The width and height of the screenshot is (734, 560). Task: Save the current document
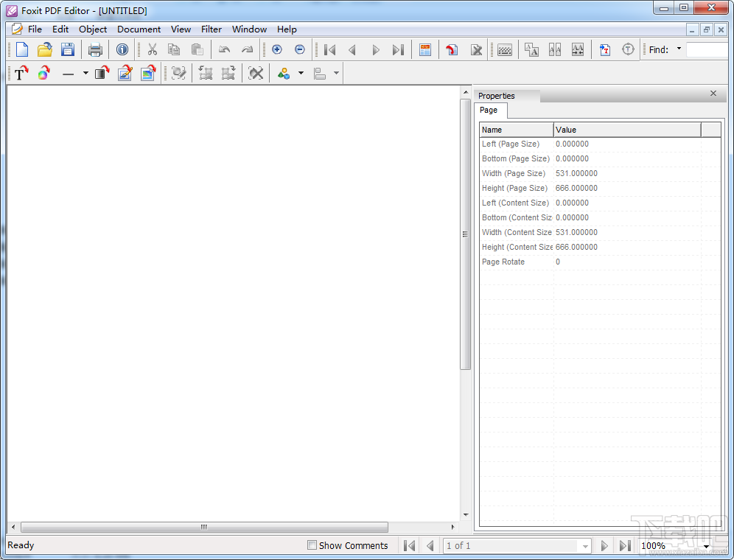pyautogui.click(x=68, y=49)
